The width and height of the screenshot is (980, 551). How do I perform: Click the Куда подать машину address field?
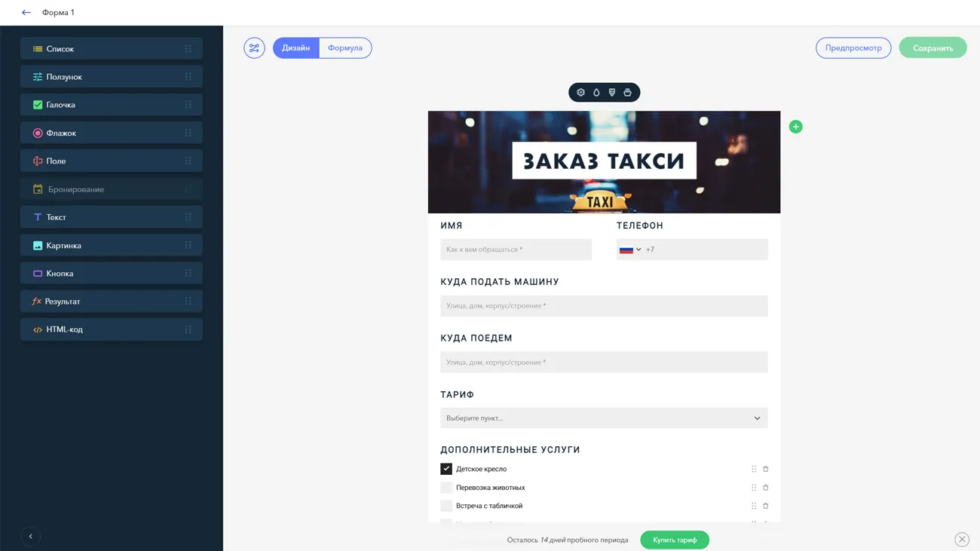(604, 306)
